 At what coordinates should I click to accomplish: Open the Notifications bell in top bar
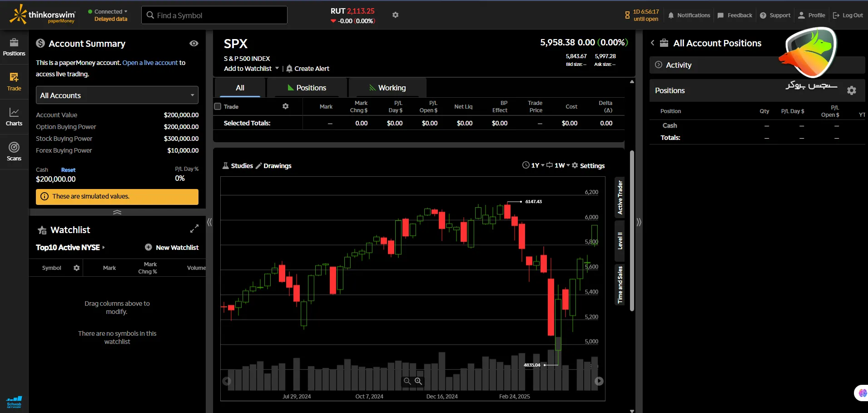672,15
